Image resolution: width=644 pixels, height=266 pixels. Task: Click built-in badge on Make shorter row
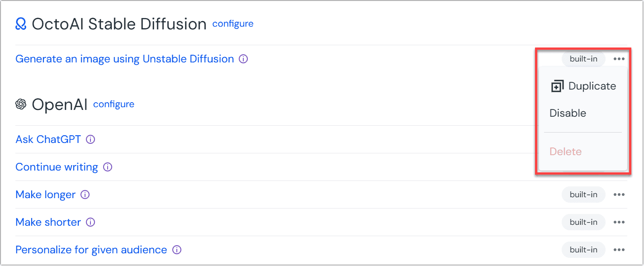click(583, 223)
